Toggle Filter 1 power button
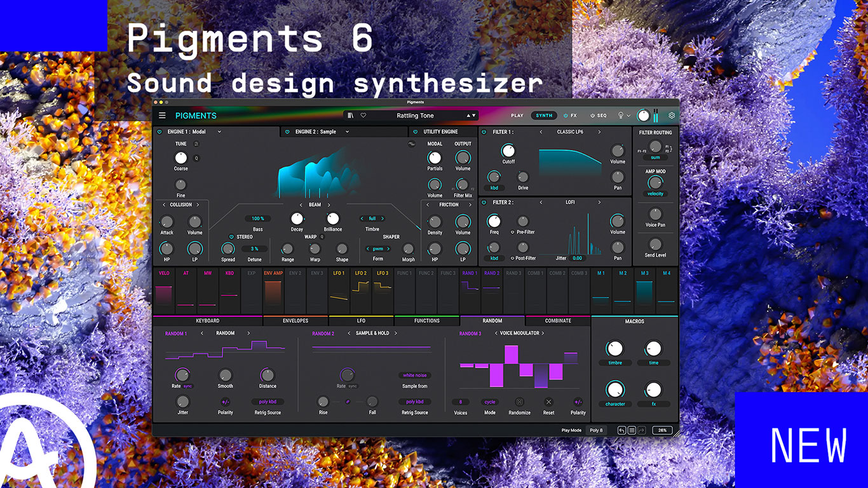The height and width of the screenshot is (488, 868). coord(485,132)
